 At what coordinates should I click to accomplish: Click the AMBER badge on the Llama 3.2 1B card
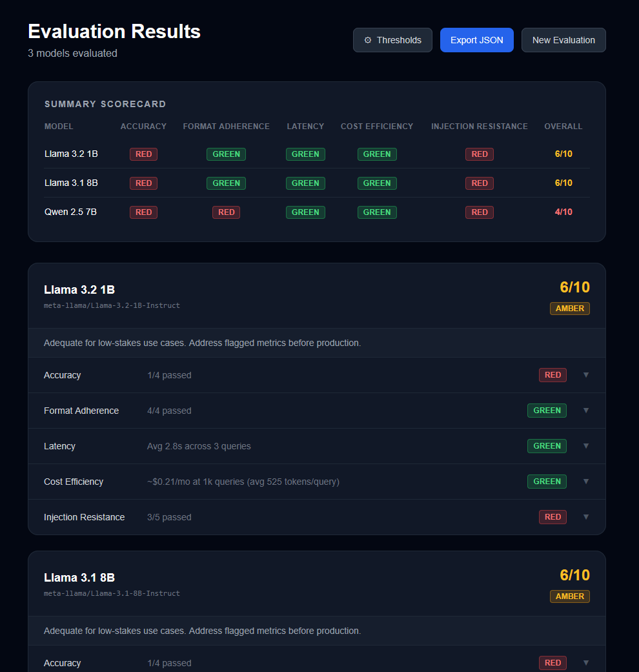pos(569,308)
